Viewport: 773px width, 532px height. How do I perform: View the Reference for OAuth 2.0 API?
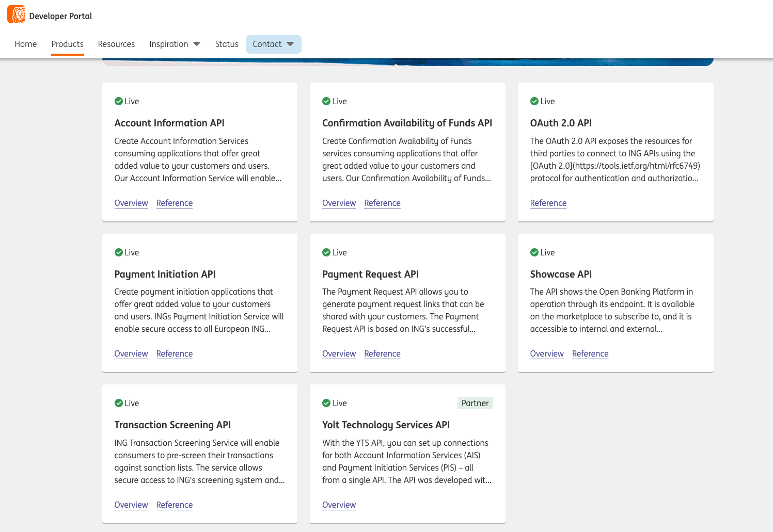548,203
